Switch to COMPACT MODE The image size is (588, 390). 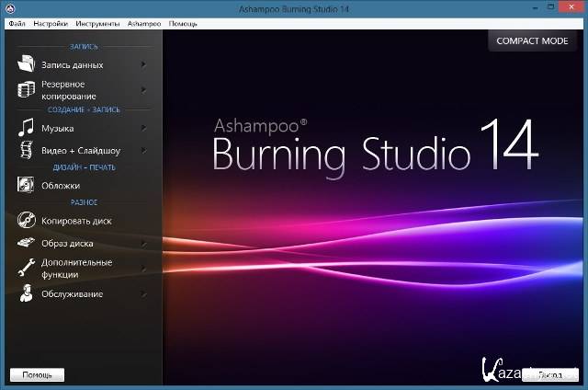click(x=532, y=41)
